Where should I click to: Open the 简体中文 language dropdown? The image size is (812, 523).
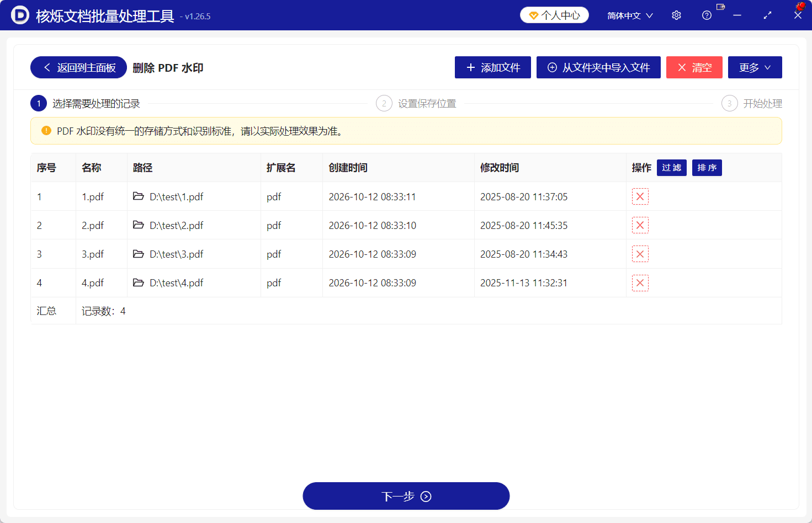pyautogui.click(x=630, y=15)
